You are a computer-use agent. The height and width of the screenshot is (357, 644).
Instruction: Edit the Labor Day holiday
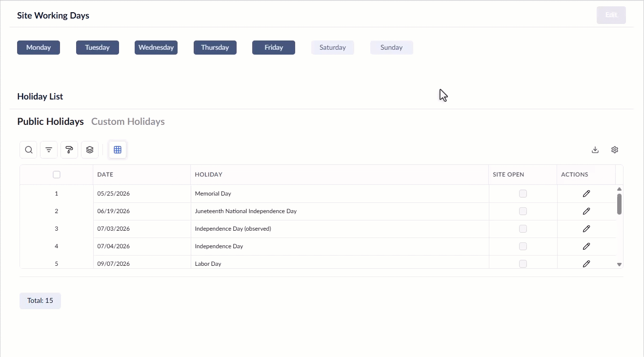(586, 263)
